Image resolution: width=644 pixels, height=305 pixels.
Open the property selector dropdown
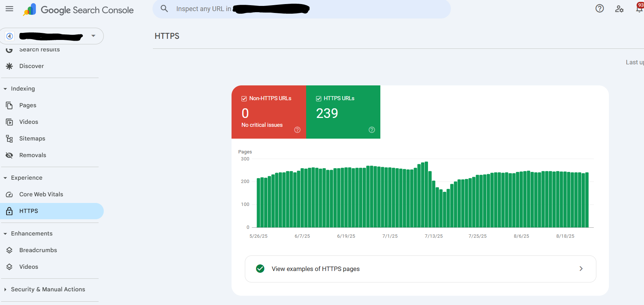(93, 36)
